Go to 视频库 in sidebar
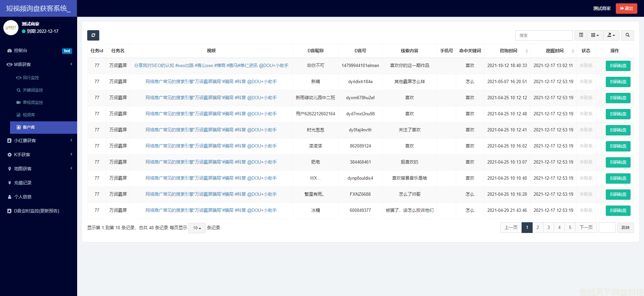Screen dimensions: 644x296 (x=29, y=115)
